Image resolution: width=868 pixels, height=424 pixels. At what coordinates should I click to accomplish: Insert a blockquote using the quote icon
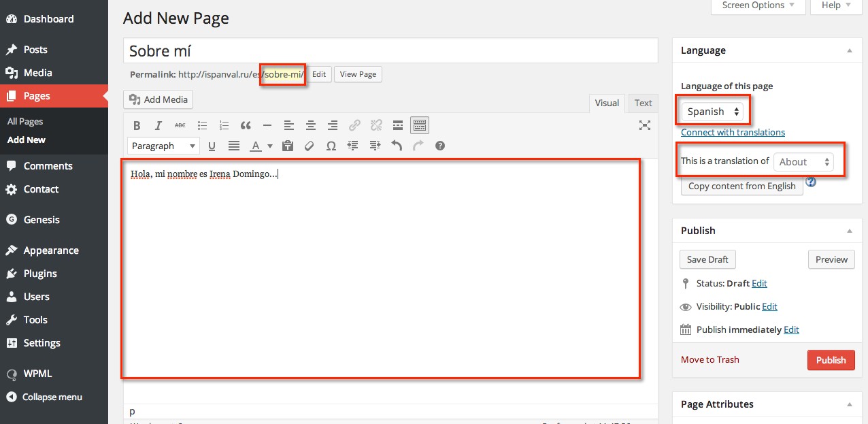tap(246, 126)
